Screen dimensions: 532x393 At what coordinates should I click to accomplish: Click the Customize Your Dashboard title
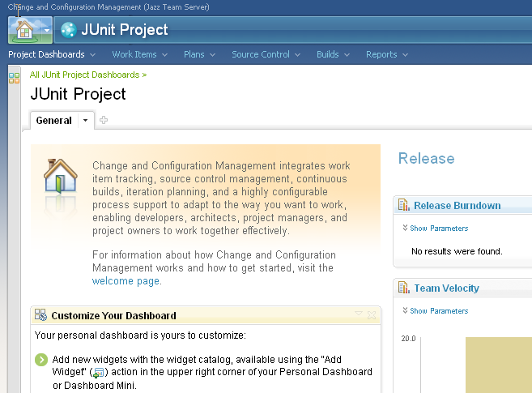(113, 316)
